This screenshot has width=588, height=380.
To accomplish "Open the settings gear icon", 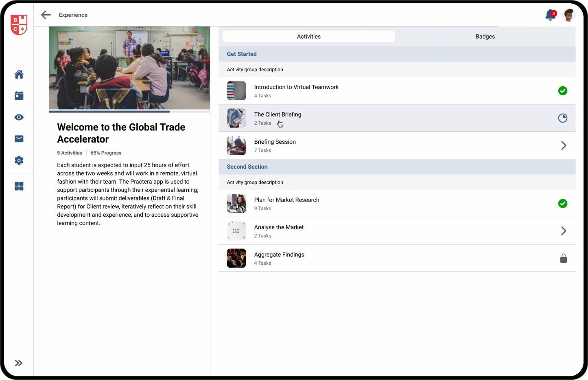I will click(19, 160).
